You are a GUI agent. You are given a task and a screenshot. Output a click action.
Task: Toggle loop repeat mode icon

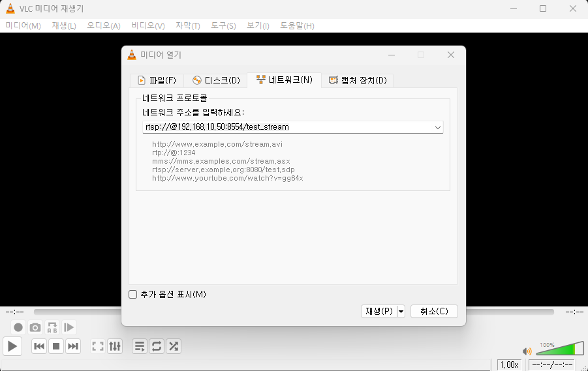(157, 346)
